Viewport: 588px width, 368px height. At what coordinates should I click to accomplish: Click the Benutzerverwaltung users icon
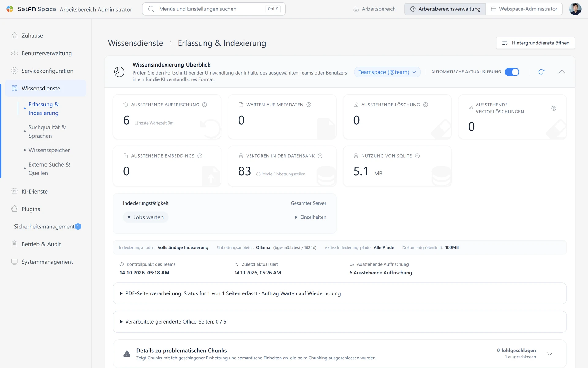pos(14,53)
